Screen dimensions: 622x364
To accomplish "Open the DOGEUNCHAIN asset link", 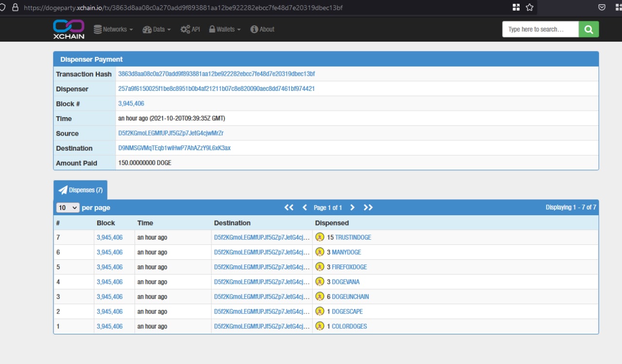I will (350, 296).
